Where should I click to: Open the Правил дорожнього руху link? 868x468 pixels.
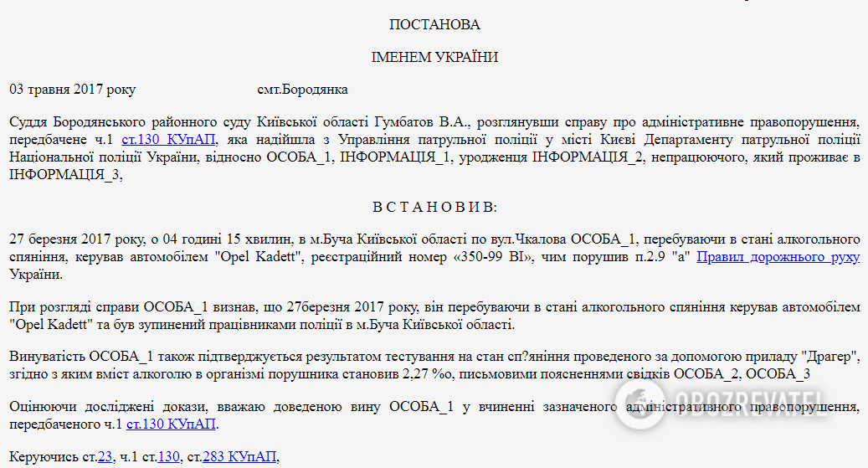[778, 257]
